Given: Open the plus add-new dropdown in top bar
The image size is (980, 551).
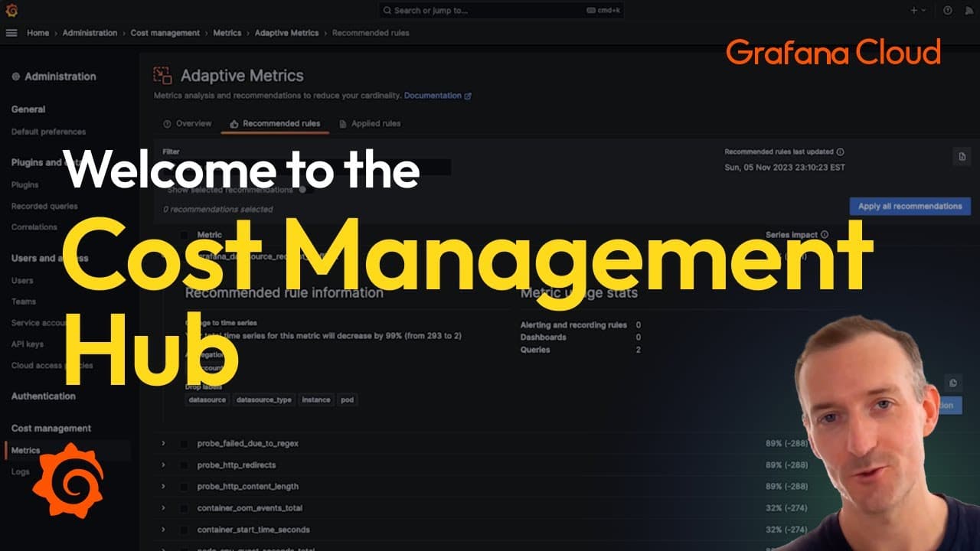Looking at the screenshot, I should (x=917, y=11).
